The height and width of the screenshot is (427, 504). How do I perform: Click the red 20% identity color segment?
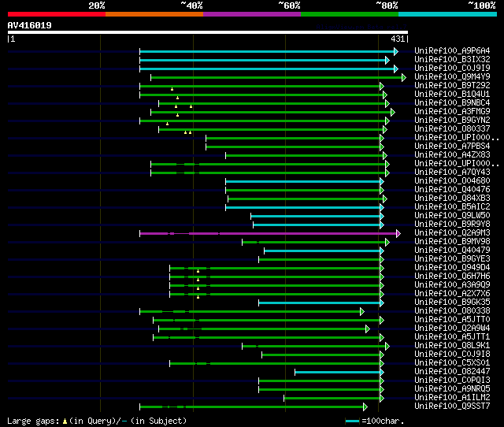(57, 14)
